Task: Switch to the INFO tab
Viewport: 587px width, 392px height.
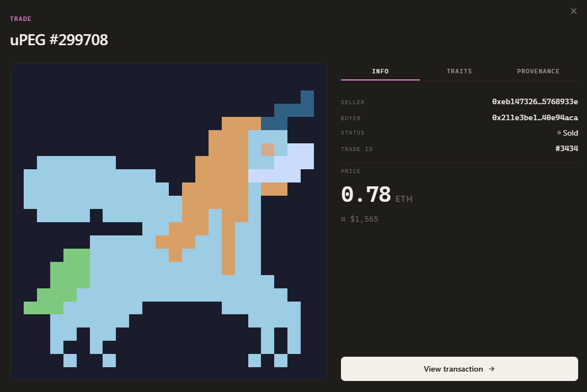Action: [380, 71]
